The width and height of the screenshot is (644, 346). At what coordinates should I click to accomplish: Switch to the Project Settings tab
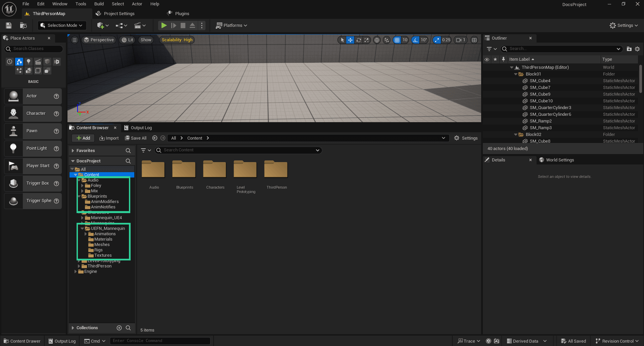(x=119, y=14)
